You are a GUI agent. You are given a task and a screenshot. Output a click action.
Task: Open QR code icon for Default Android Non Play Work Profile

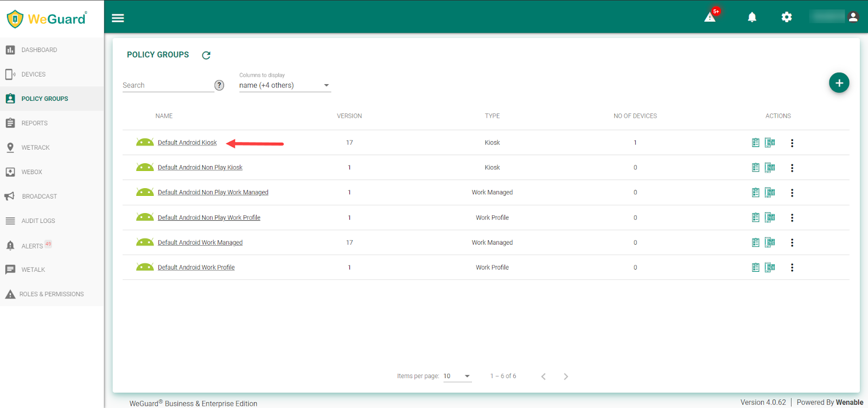770,218
